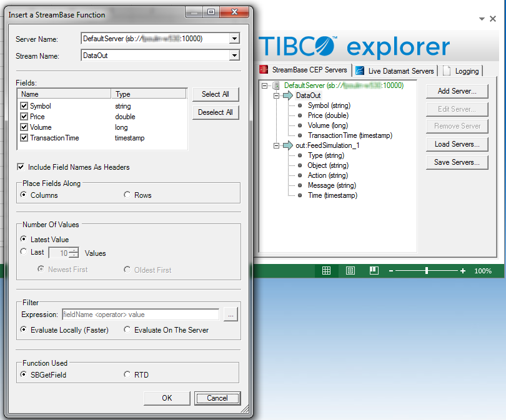Click the 100% zoom level

point(483,271)
